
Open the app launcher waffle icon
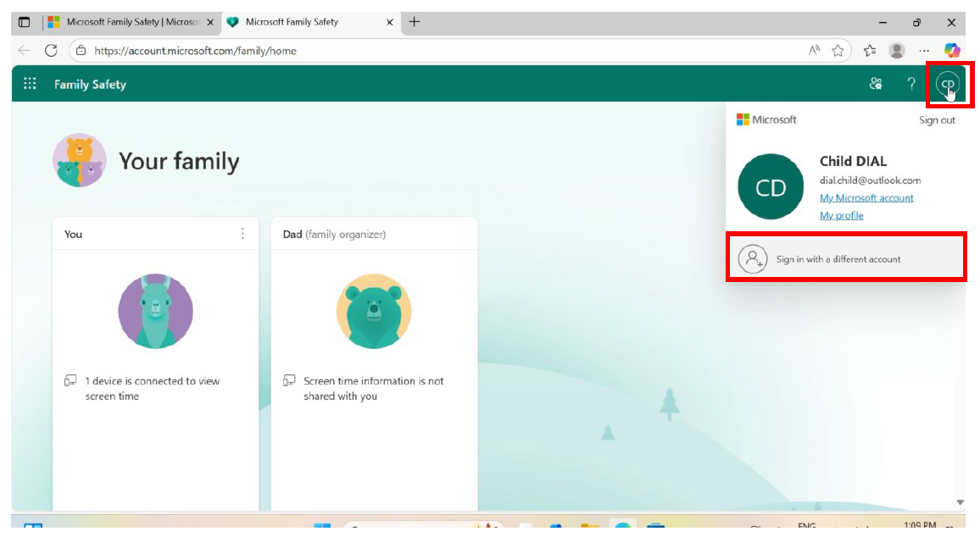[x=31, y=84]
